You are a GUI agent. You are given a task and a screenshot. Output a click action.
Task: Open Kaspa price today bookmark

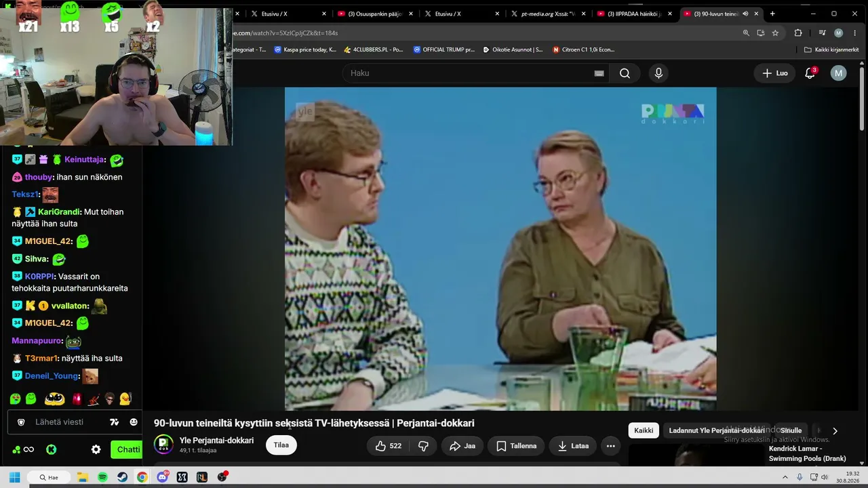[305, 49]
